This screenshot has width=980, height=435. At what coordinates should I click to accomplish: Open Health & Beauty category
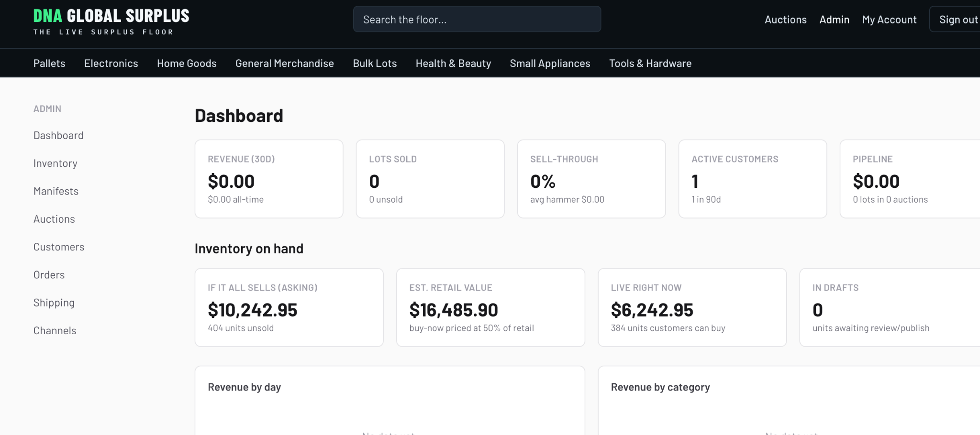(453, 63)
